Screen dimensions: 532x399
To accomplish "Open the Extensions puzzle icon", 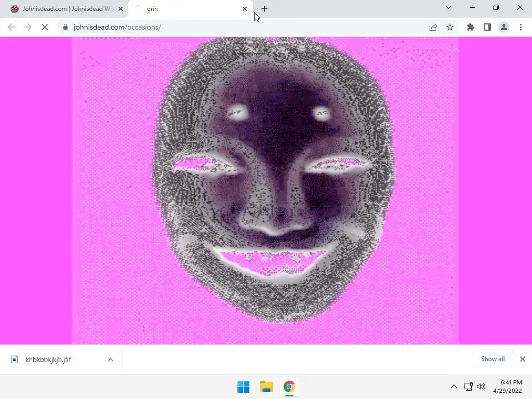I will point(471,27).
